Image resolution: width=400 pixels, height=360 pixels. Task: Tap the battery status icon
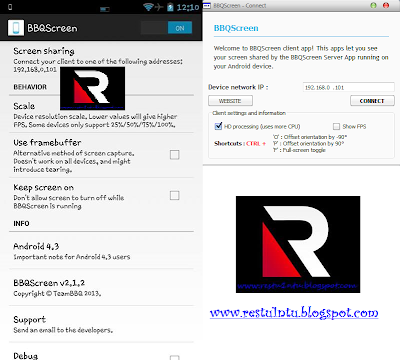(170, 7)
